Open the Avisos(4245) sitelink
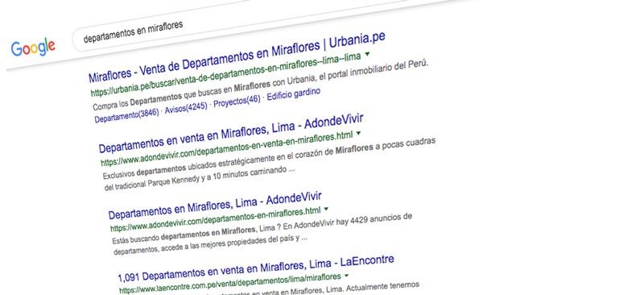Viewport: 644px width, 295px height. click(187, 108)
